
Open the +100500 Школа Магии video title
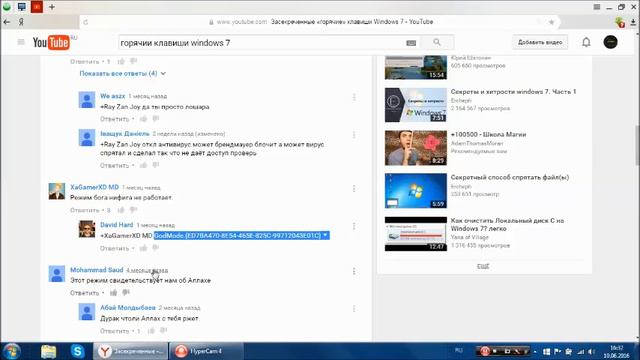[x=488, y=134]
